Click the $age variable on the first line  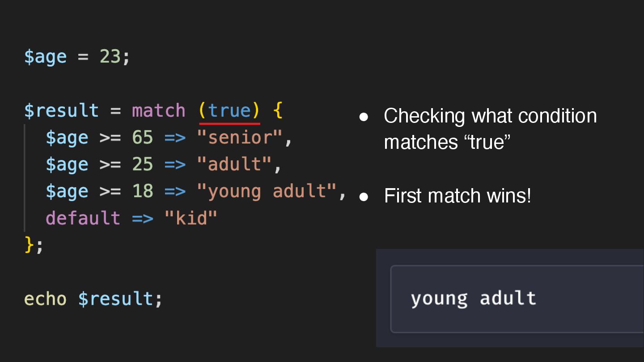coord(45,57)
